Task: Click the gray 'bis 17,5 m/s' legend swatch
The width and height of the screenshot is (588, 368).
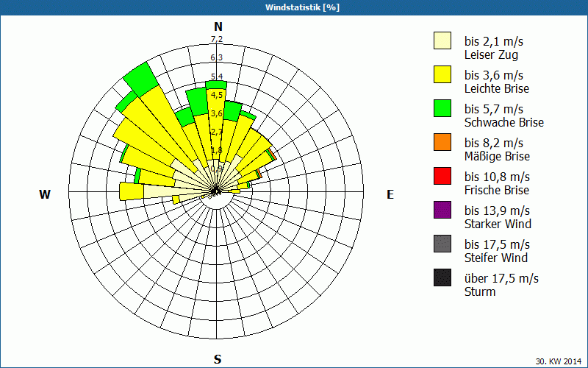Action: coord(442,244)
